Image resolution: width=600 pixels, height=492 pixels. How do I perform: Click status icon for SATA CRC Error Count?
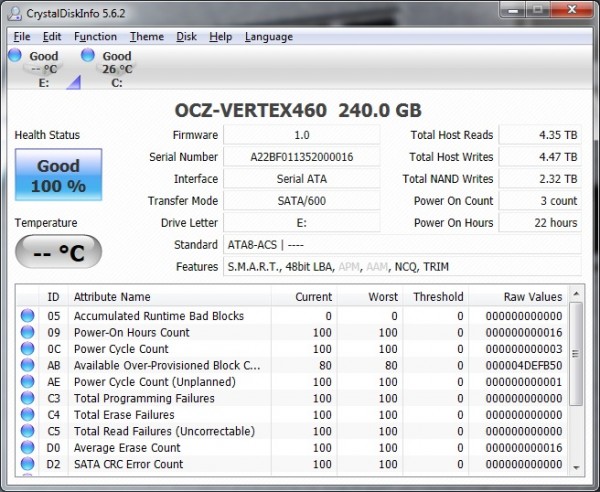[27, 464]
